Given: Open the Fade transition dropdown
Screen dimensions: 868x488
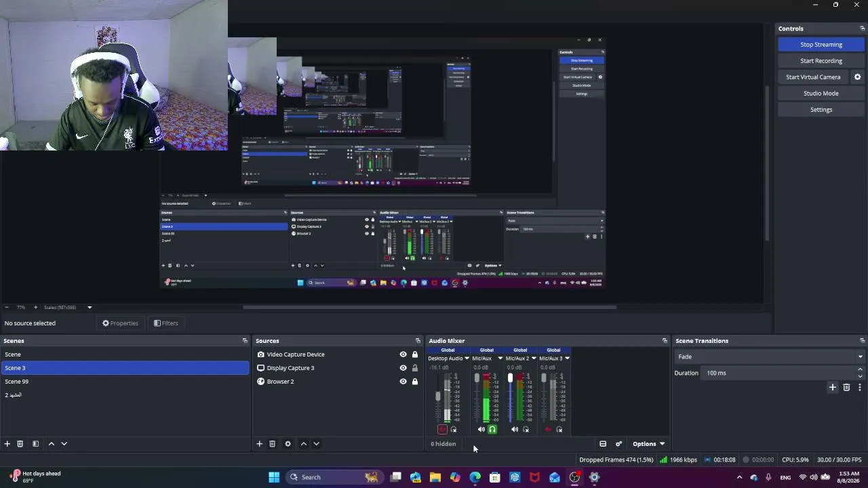Looking at the screenshot, I should point(770,357).
